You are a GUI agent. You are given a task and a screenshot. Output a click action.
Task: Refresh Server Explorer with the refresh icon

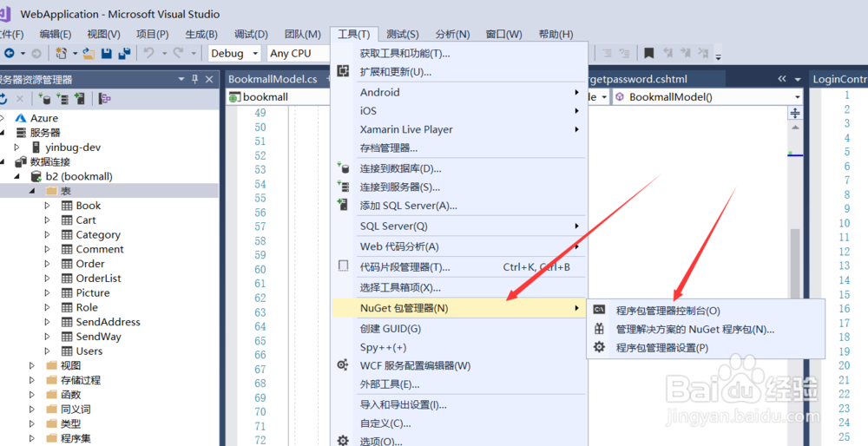pyautogui.click(x=3, y=99)
